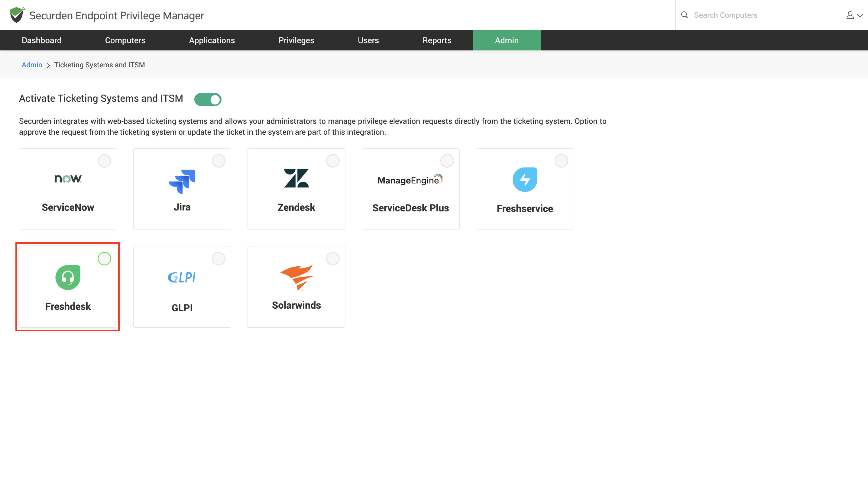Click the Zendesk logo icon
The image size is (868, 488).
coord(296,178)
